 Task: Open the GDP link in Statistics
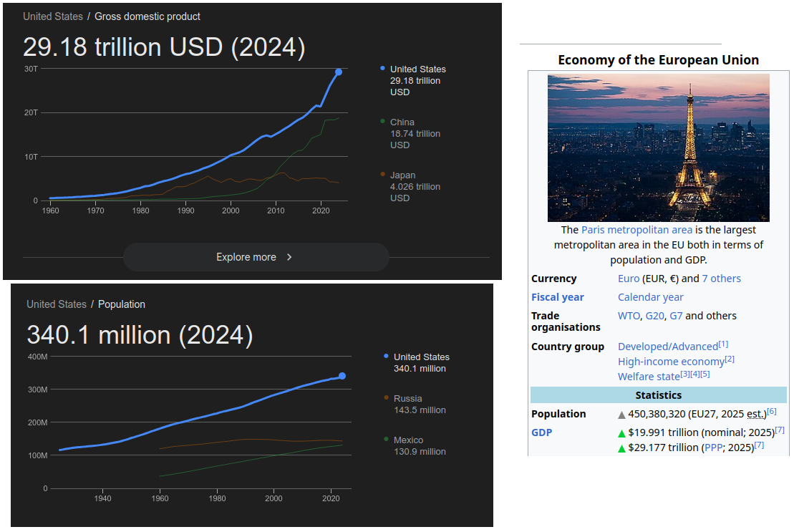(x=541, y=432)
